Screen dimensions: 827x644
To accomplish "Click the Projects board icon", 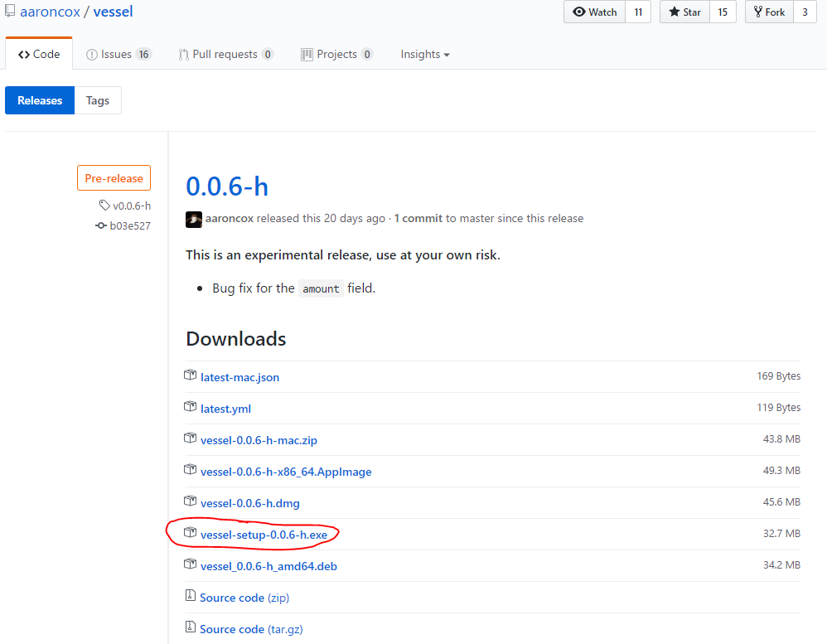I will (x=307, y=55).
